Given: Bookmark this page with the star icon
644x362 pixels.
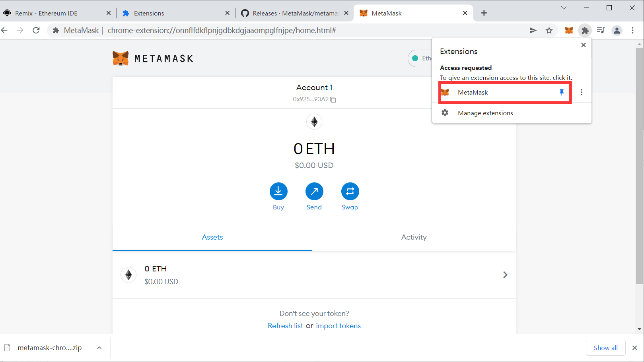Looking at the screenshot, I should tap(549, 30).
